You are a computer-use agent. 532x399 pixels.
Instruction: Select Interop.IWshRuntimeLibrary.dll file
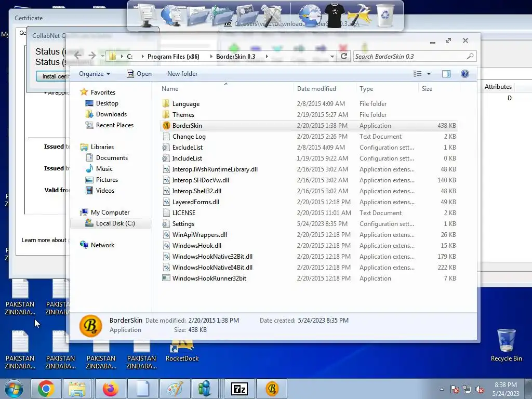pos(215,169)
